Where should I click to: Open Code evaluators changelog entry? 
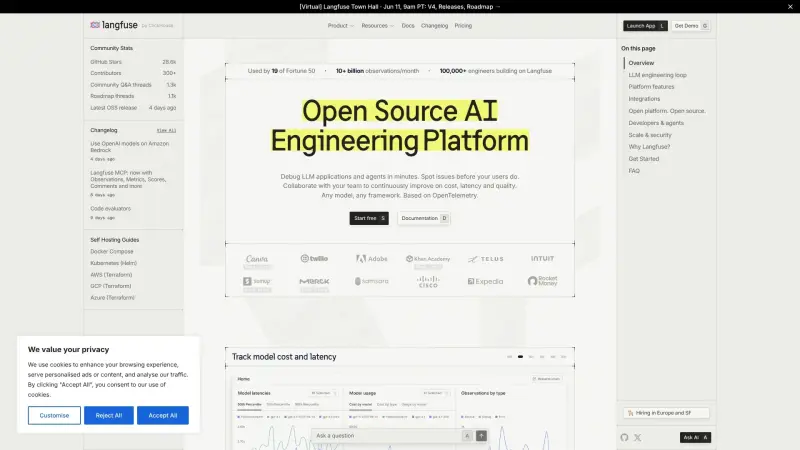(111, 209)
